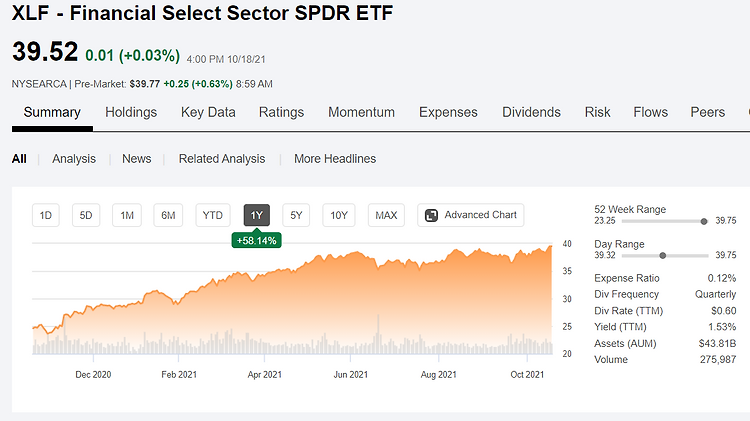The height and width of the screenshot is (421, 750).
Task: Click the Day Range low value 39.32
Action: click(605, 255)
